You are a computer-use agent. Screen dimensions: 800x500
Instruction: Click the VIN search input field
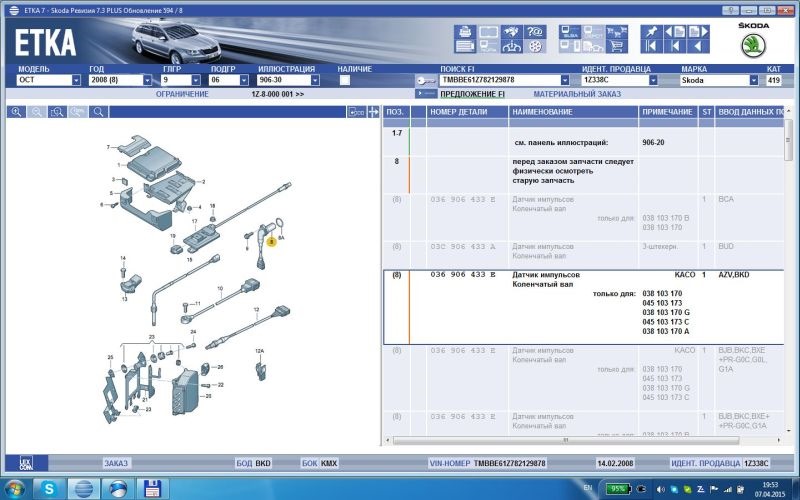point(499,80)
